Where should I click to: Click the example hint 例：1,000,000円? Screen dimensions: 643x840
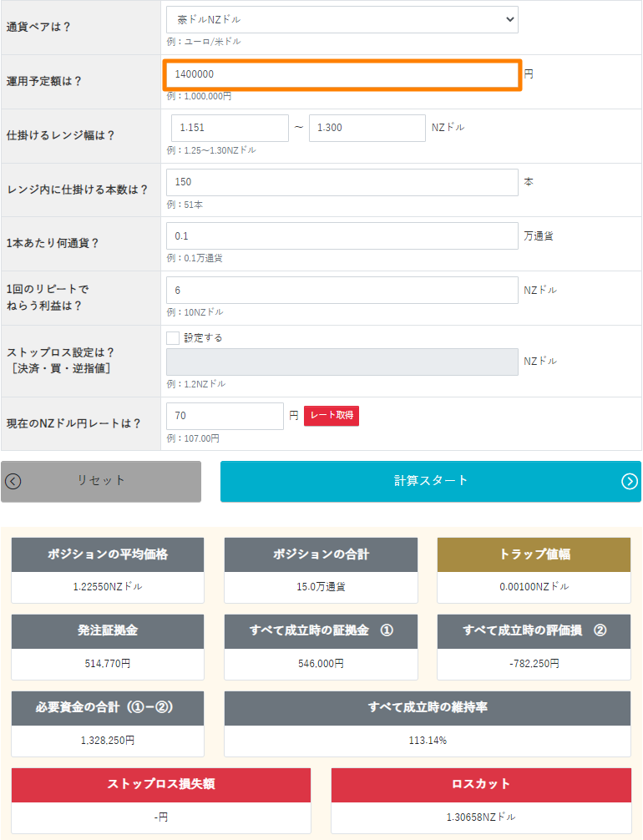click(x=200, y=96)
